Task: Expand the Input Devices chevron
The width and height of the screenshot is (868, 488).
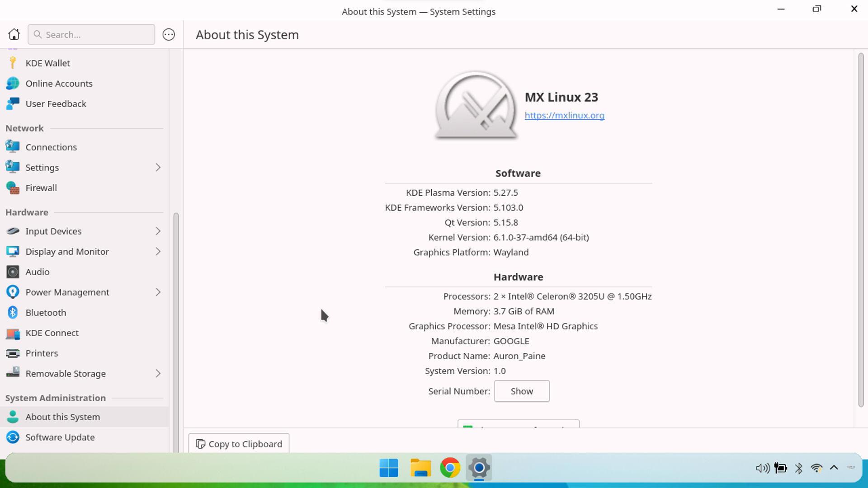Action: tap(158, 231)
